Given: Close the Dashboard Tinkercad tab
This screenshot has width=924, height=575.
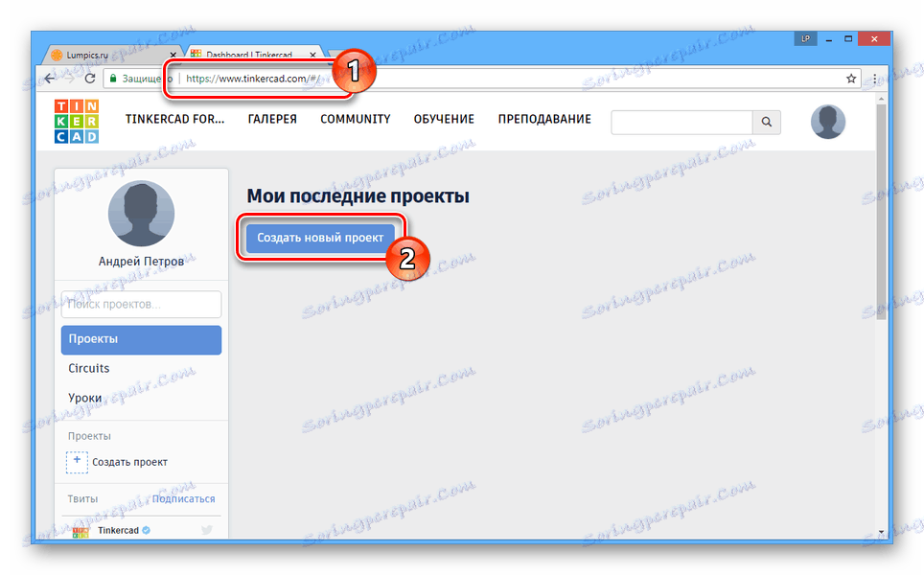Looking at the screenshot, I should [x=312, y=55].
